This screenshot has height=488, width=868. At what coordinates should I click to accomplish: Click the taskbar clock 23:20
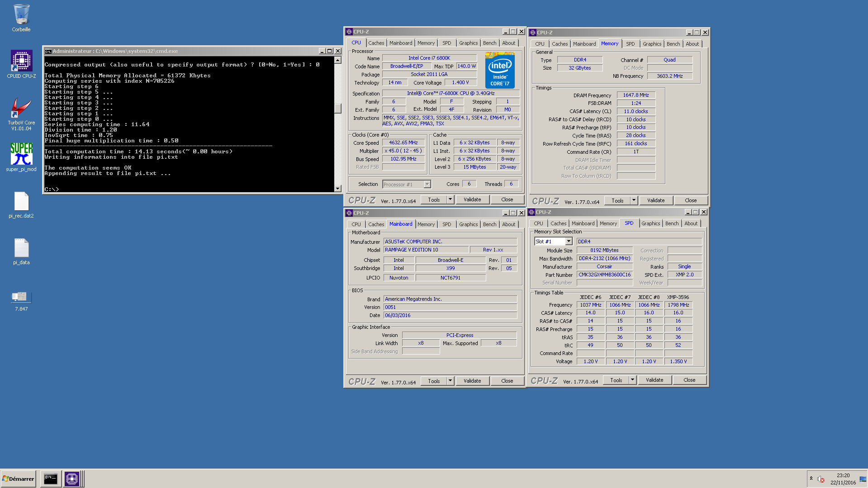(843, 475)
